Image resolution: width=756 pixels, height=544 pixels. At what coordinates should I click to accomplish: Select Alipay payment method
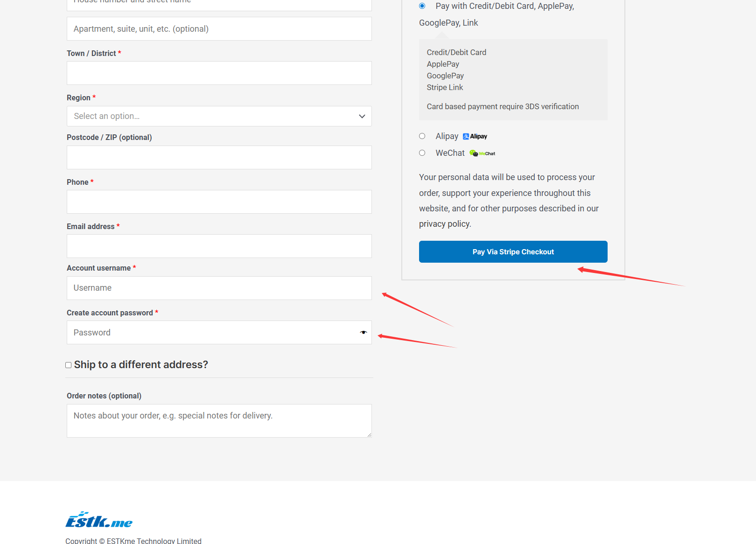(x=422, y=136)
